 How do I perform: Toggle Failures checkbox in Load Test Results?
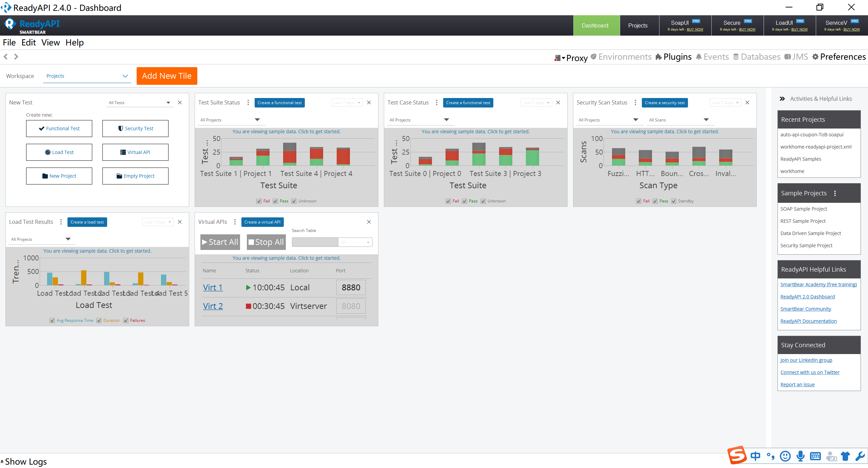(126, 320)
